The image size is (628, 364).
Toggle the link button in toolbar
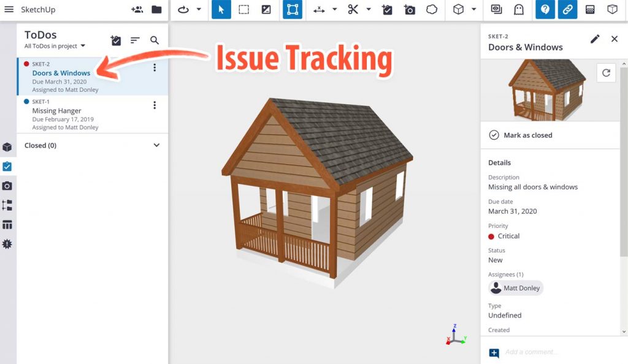567,10
